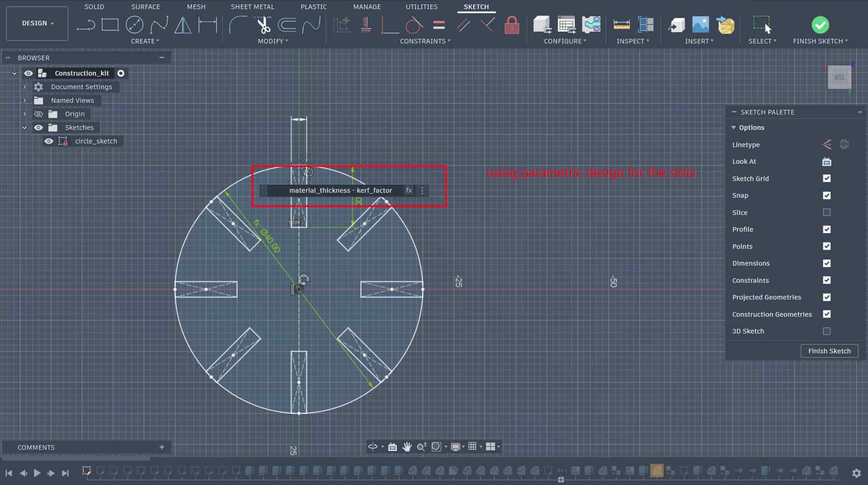The height and width of the screenshot is (485, 868).
Task: Open the DESIGN workspace dropdown
Action: [37, 23]
